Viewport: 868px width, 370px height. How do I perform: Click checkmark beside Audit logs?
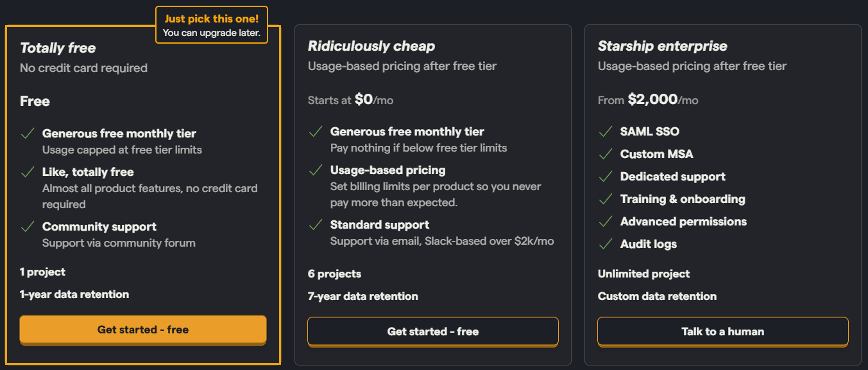(605, 244)
